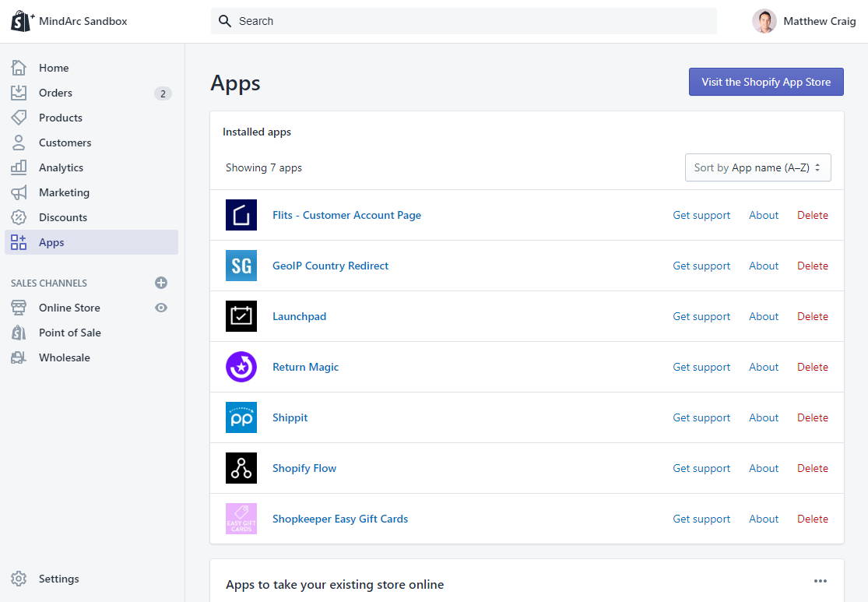Add a sales channel with plus icon
This screenshot has width=868, height=602.
pyautogui.click(x=161, y=283)
